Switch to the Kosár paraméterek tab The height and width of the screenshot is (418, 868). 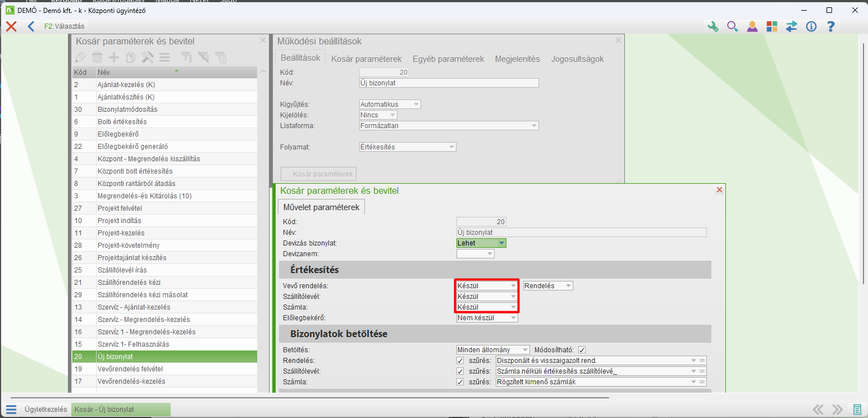coord(366,58)
